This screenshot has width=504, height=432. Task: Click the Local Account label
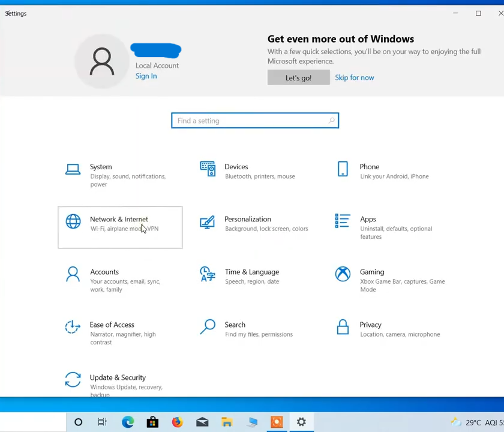pos(157,65)
